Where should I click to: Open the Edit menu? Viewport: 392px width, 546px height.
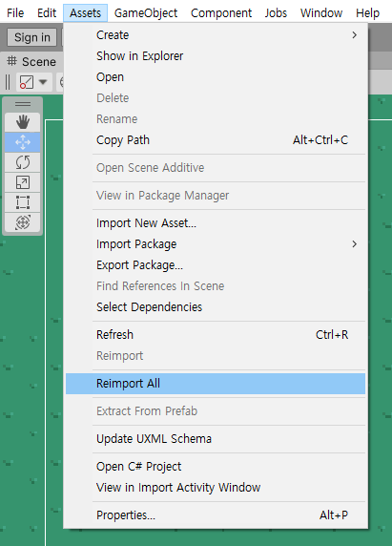coord(47,12)
